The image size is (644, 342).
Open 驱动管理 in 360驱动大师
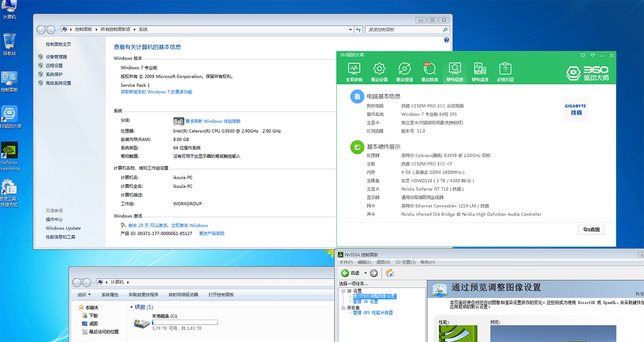[x=405, y=72]
